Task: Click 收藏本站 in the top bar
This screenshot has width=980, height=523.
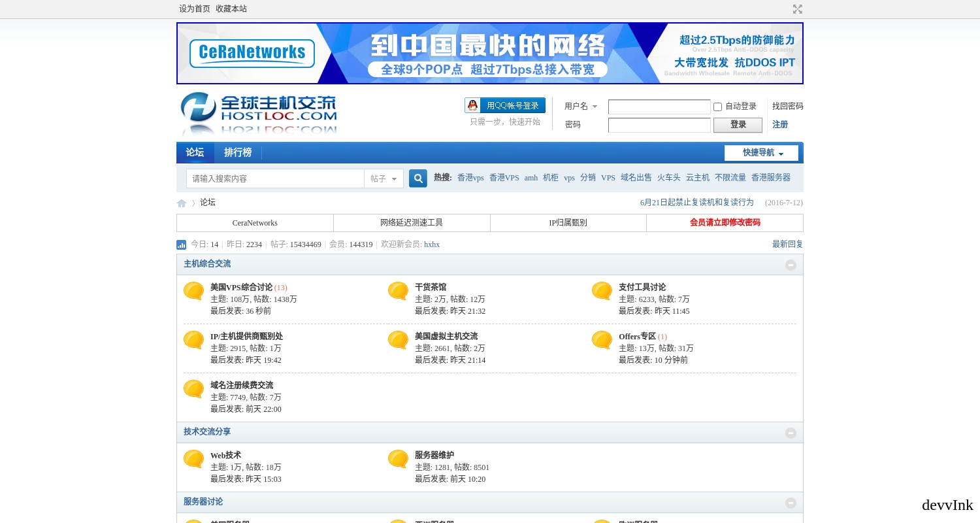Action: click(x=231, y=9)
